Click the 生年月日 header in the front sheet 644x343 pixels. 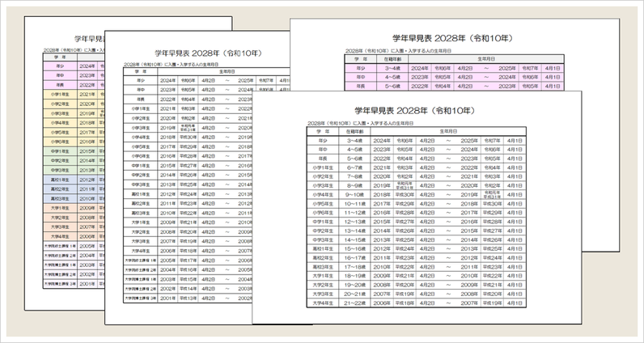click(x=448, y=131)
